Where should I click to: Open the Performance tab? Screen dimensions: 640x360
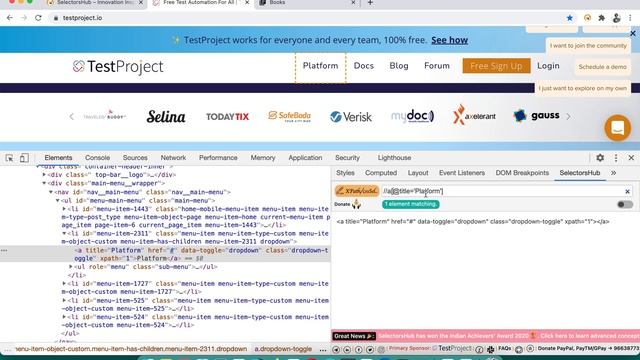pos(218,158)
